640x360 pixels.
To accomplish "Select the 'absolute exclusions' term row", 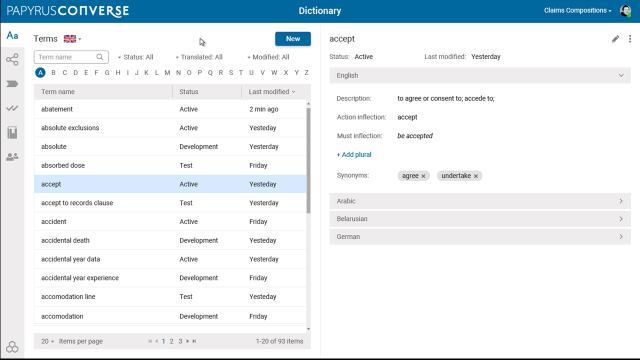I will point(170,128).
